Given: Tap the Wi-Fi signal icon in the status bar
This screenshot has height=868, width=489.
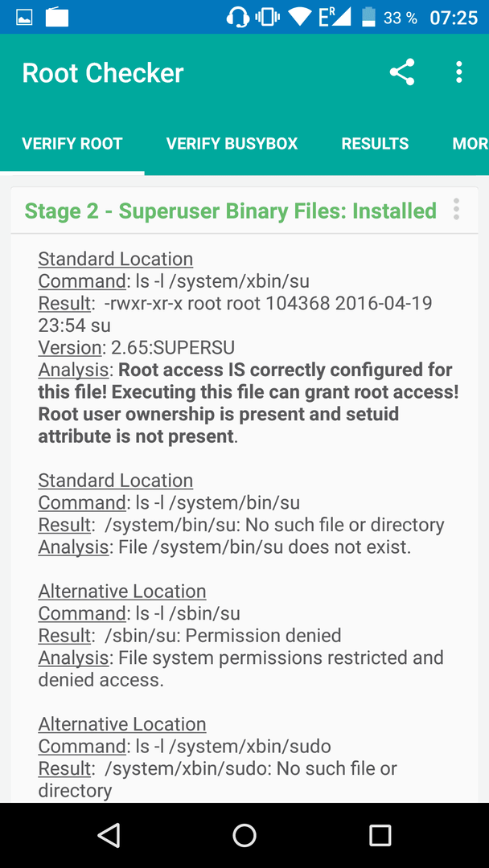Looking at the screenshot, I should point(300,17).
